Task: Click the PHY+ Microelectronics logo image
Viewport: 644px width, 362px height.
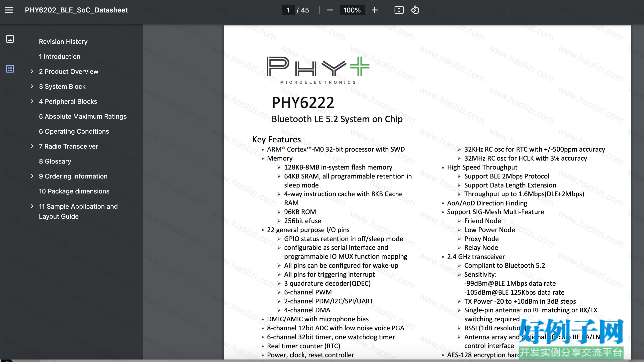Action: [x=318, y=70]
